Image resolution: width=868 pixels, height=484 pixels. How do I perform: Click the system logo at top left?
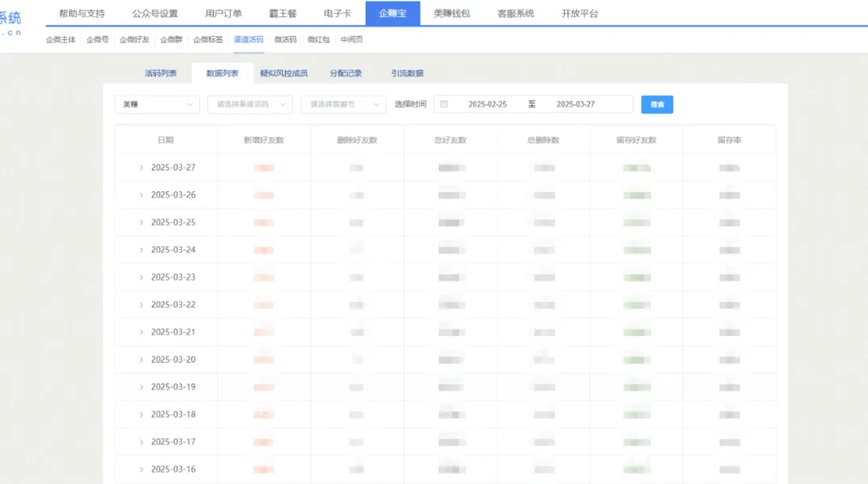pos(10,23)
